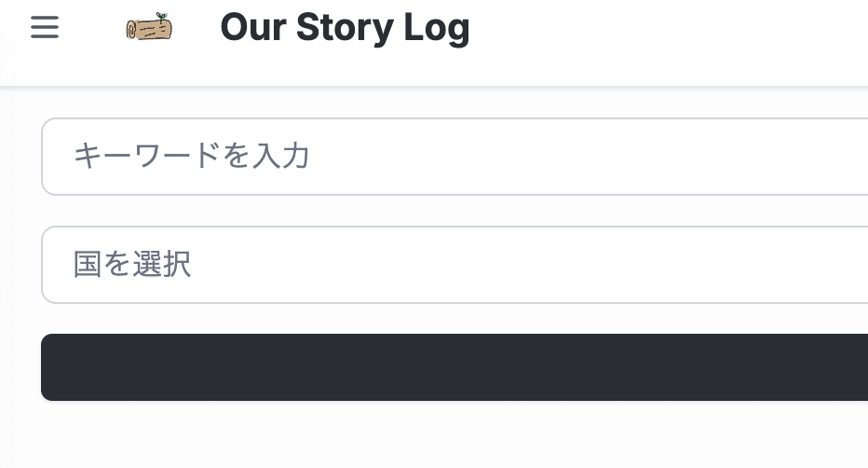Select the log with sprout image
The height and width of the screenshot is (468, 868).
click(149, 29)
